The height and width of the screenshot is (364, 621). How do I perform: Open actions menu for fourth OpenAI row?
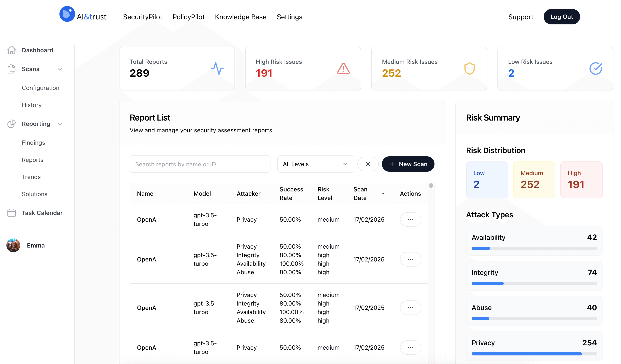click(411, 348)
